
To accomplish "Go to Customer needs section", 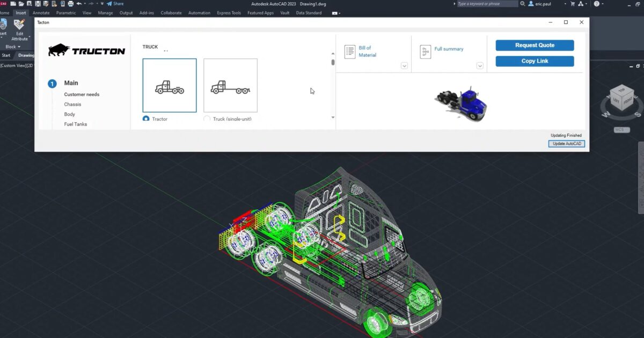I will click(x=82, y=94).
